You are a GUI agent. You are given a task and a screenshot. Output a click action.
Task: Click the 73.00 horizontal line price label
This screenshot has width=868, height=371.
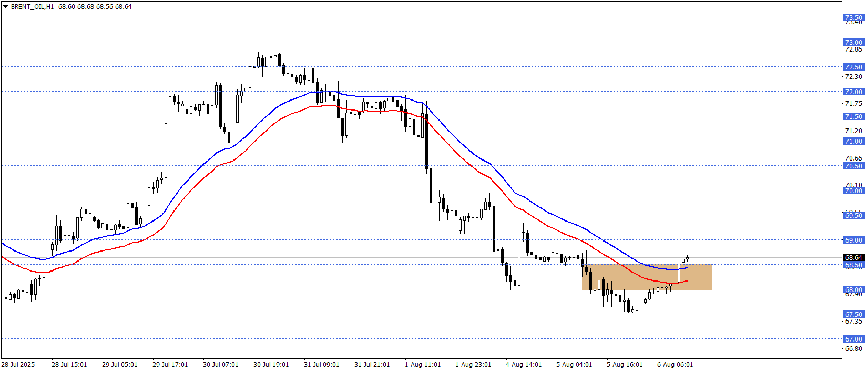854,42
